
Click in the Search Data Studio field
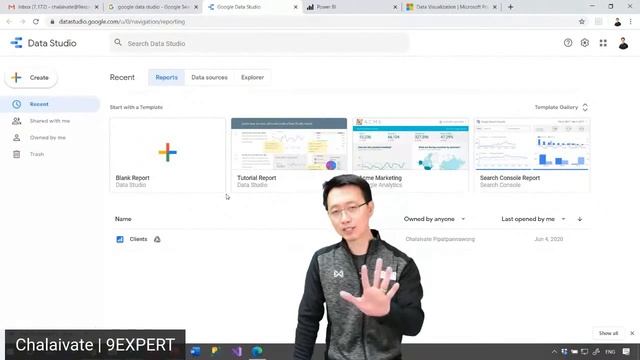pos(260,43)
